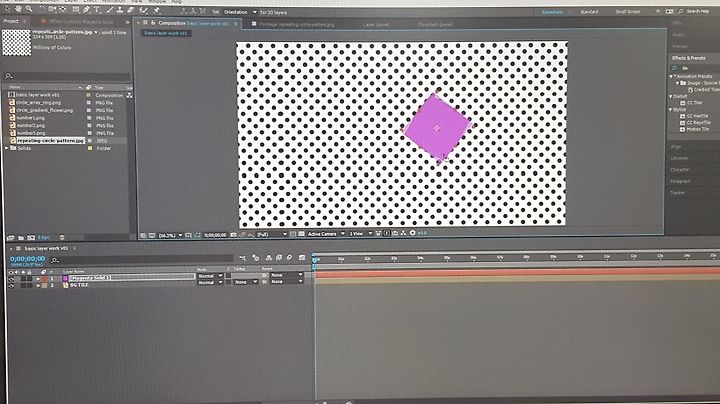The width and height of the screenshot is (720, 404).
Task: Toggle Region of Interest in viewer footer
Action: 293,234
